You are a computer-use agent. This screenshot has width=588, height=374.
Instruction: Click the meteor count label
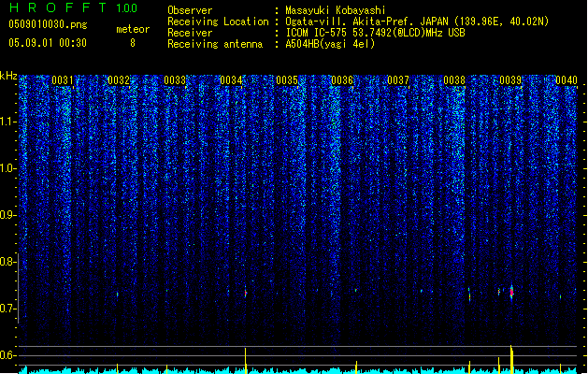[133, 29]
